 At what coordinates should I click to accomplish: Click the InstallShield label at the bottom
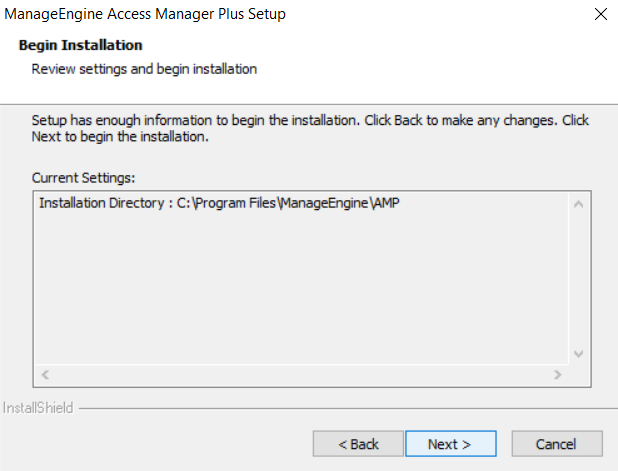(x=38, y=408)
